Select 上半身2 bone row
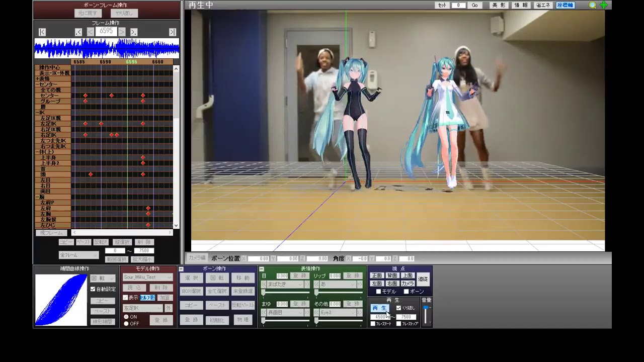The height and width of the screenshot is (362, 644). click(53, 163)
